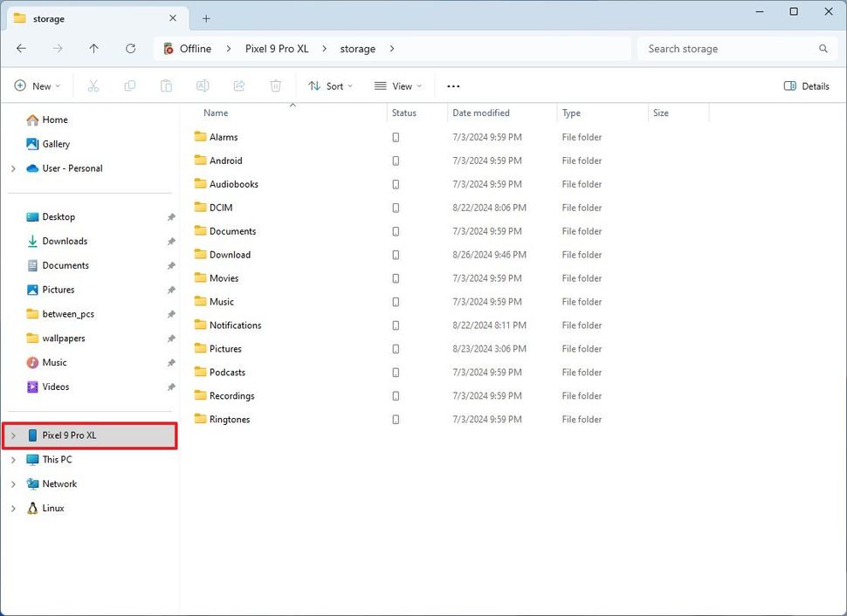The image size is (847, 616).
Task: Open the New menu
Action: click(x=38, y=86)
